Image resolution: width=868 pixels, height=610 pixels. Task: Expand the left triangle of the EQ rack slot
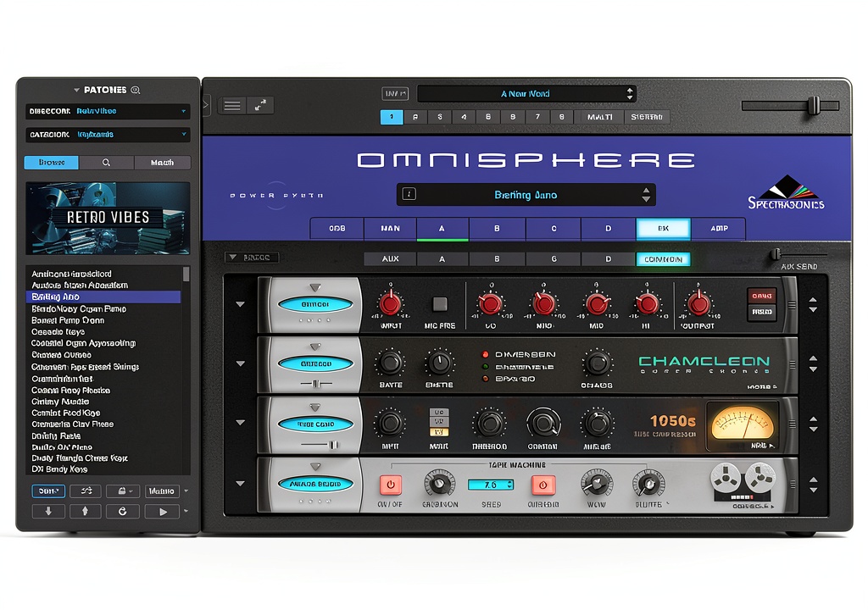pos(240,304)
